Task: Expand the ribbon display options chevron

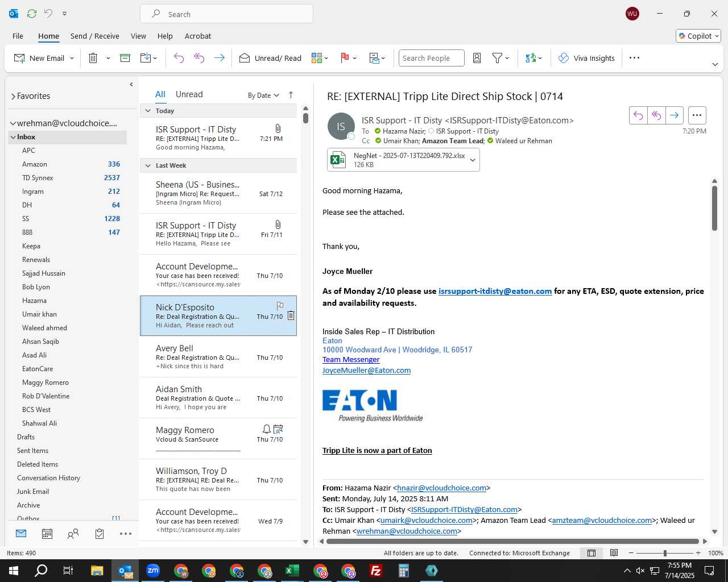Action: point(715,64)
